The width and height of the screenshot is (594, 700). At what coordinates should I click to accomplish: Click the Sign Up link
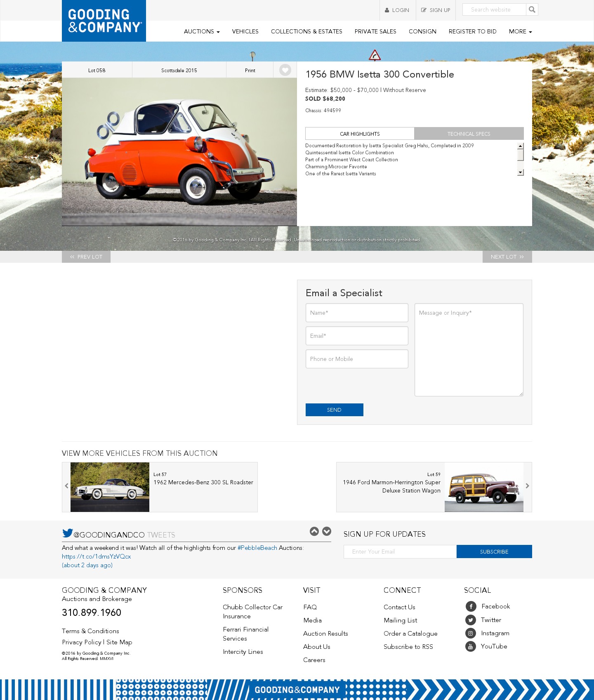tap(436, 10)
